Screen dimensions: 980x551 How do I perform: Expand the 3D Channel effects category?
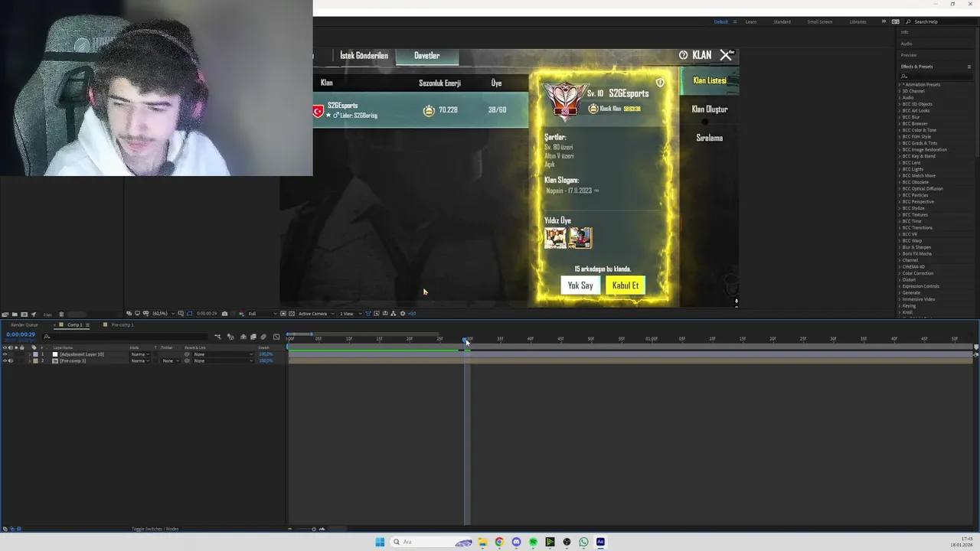(900, 91)
